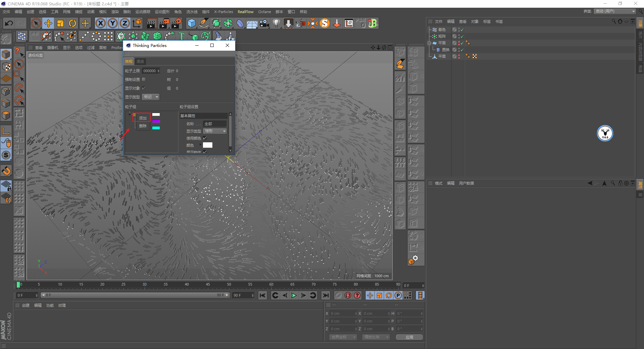Click the MoSpline green swirl icon
The width and height of the screenshot is (644, 349).
click(206, 36)
